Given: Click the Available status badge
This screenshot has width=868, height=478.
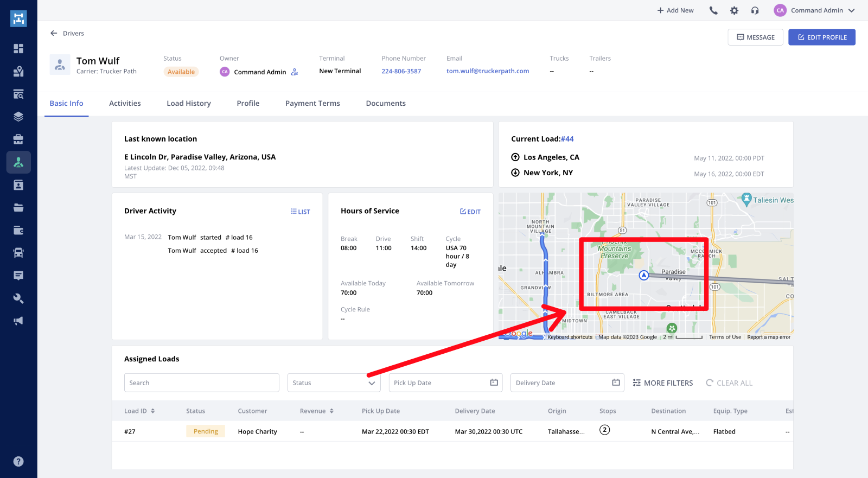Looking at the screenshot, I should click(x=181, y=72).
